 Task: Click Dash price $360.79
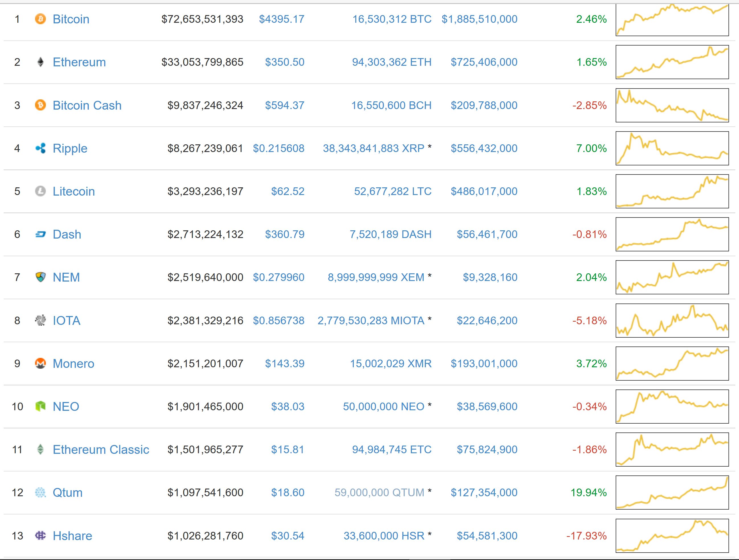[285, 234]
